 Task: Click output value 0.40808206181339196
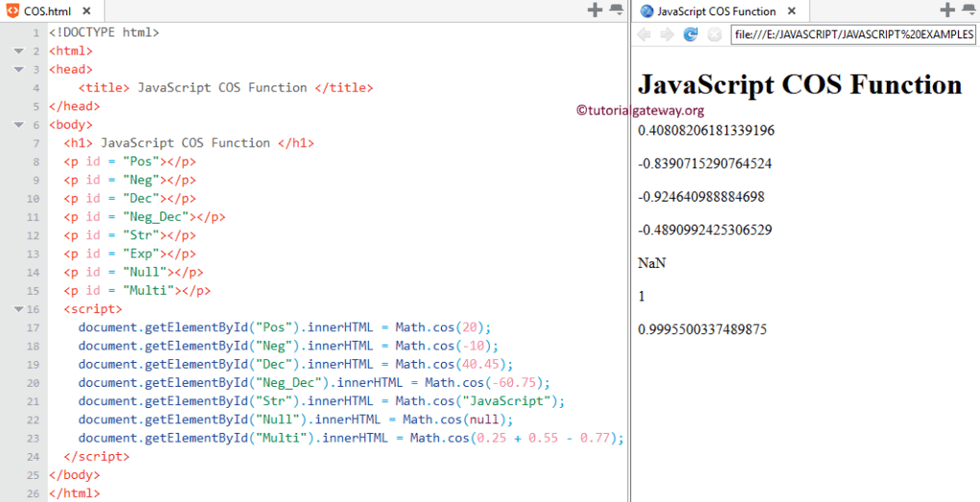(x=706, y=131)
